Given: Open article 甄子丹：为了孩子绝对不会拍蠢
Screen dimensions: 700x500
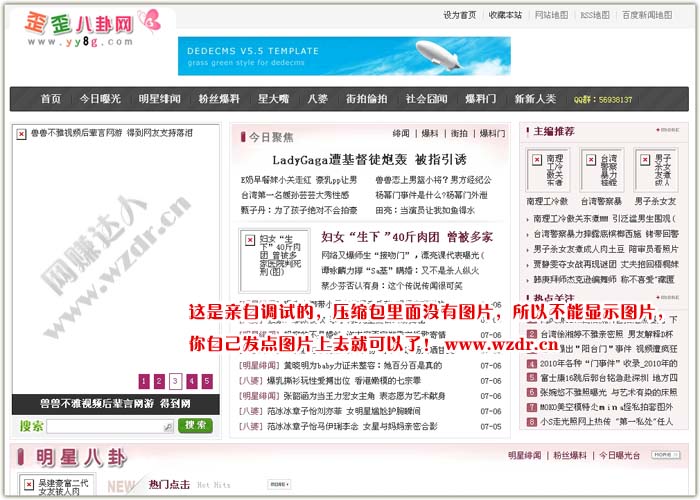Looking at the screenshot, I should click(x=299, y=210).
